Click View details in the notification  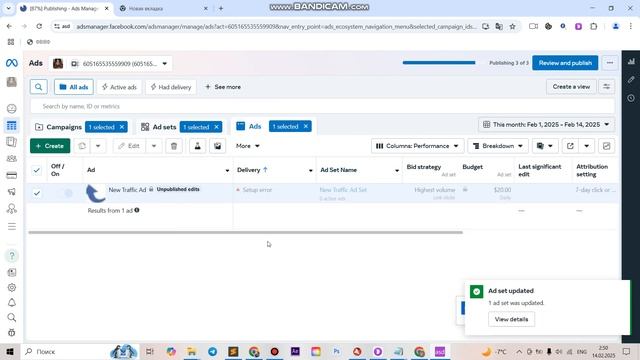click(x=511, y=319)
